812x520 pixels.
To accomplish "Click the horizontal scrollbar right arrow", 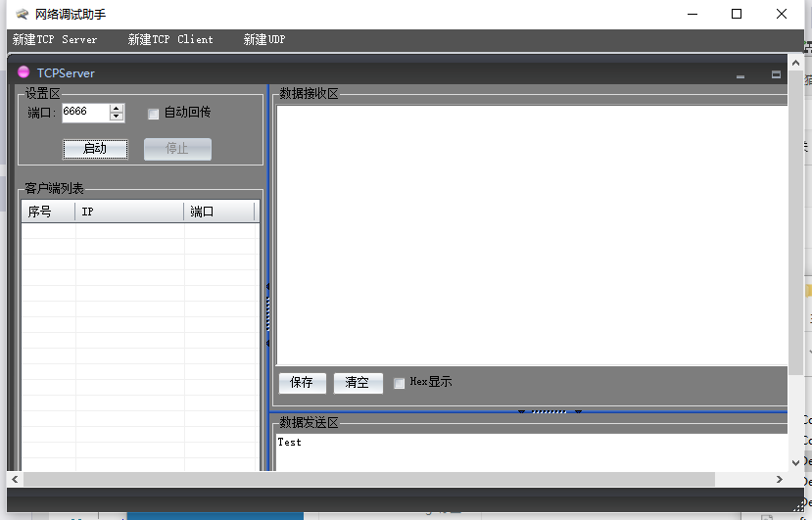I will pyautogui.click(x=779, y=479).
